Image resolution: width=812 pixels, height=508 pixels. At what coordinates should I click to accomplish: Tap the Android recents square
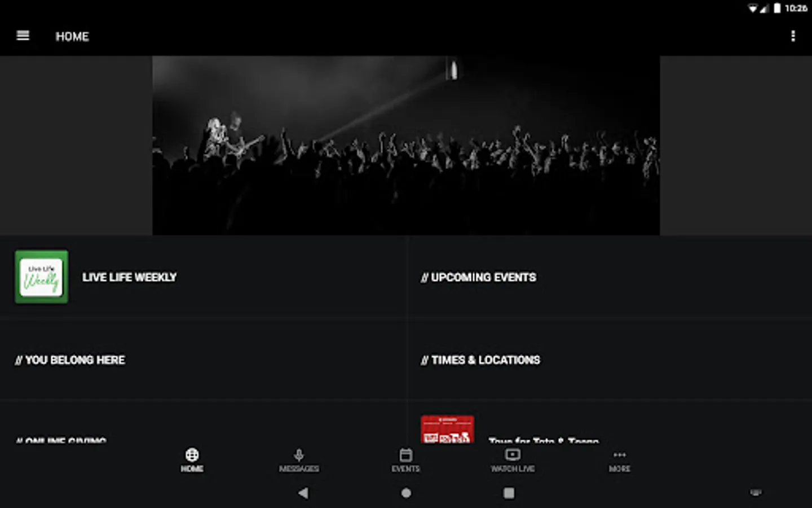(x=509, y=493)
